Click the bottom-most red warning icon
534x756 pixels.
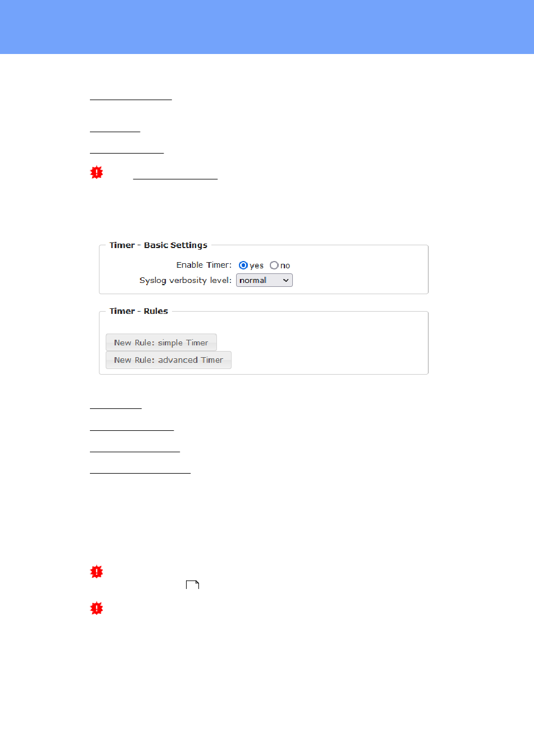97,609
